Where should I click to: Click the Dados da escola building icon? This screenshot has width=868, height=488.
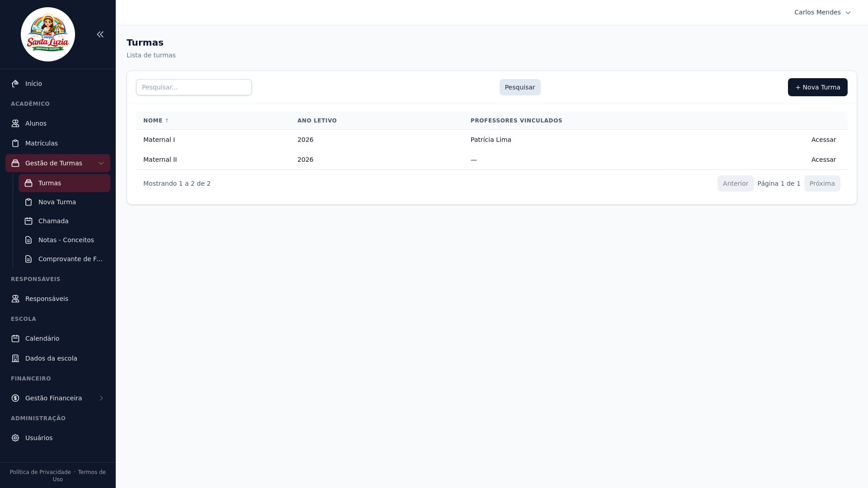[x=15, y=358]
